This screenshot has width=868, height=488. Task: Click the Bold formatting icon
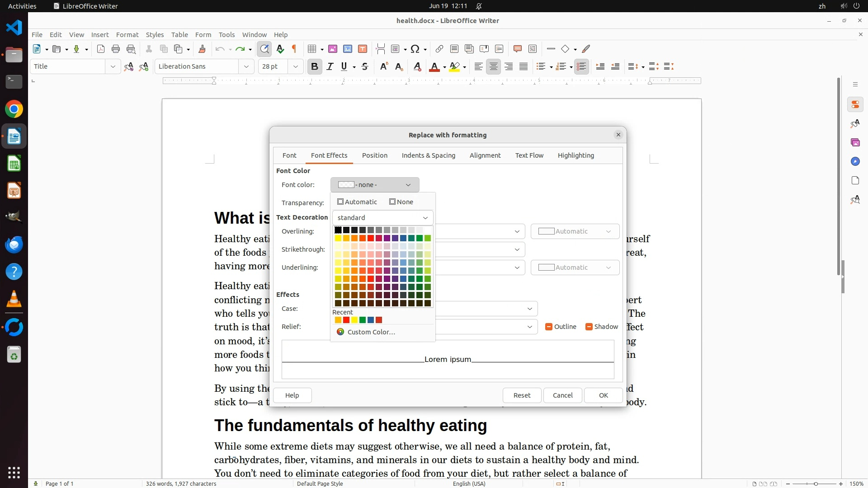coord(315,67)
